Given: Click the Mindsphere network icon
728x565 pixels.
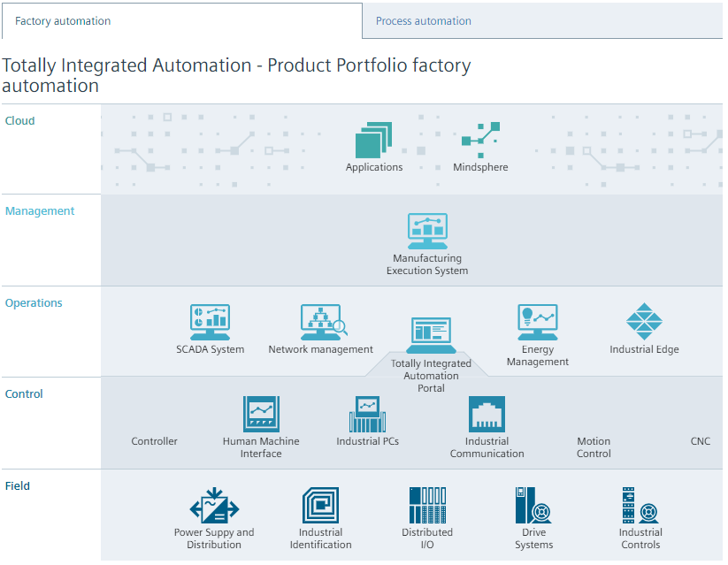Looking at the screenshot, I should (x=480, y=140).
